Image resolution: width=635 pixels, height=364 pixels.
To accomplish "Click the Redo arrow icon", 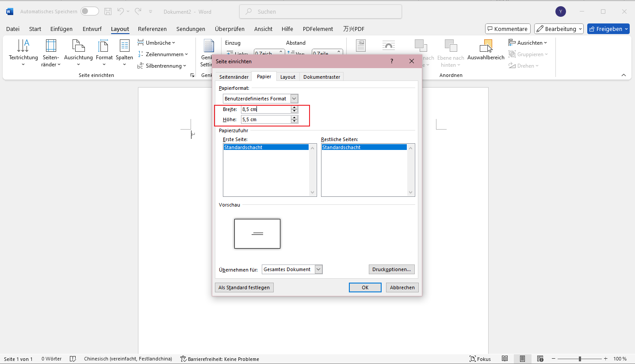I will point(138,11).
